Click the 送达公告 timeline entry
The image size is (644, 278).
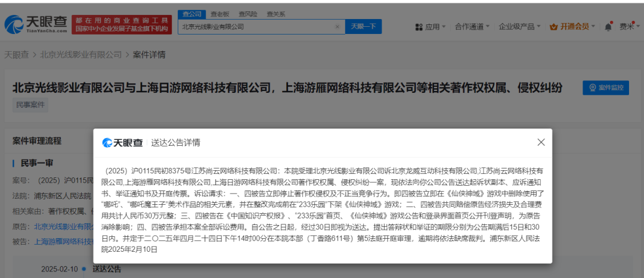coord(107,270)
